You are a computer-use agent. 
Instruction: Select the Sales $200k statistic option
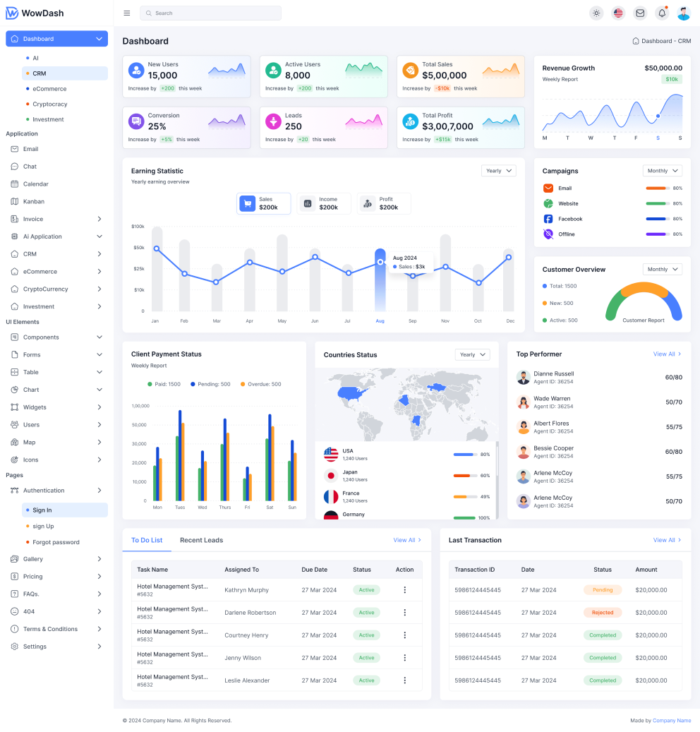point(264,203)
